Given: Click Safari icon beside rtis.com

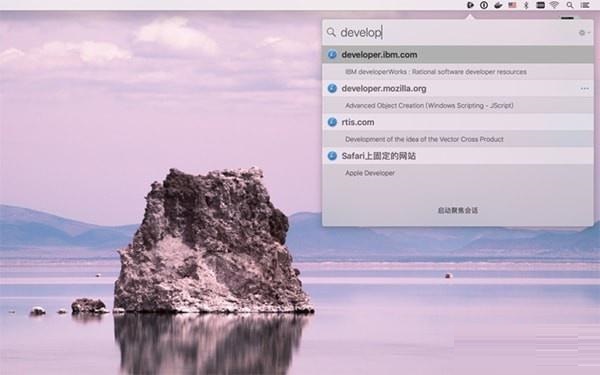Looking at the screenshot, I should point(332,122).
